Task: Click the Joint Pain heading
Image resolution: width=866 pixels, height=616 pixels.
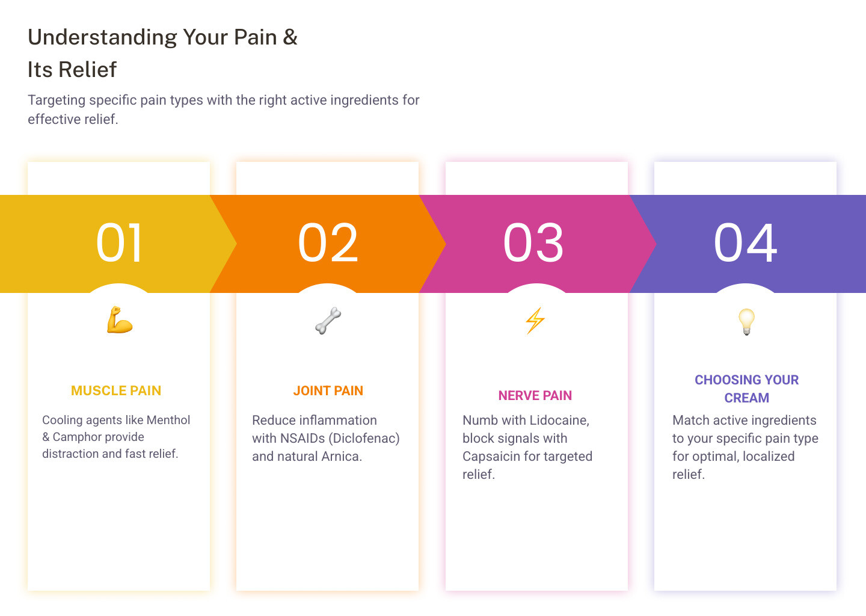Action: click(328, 391)
